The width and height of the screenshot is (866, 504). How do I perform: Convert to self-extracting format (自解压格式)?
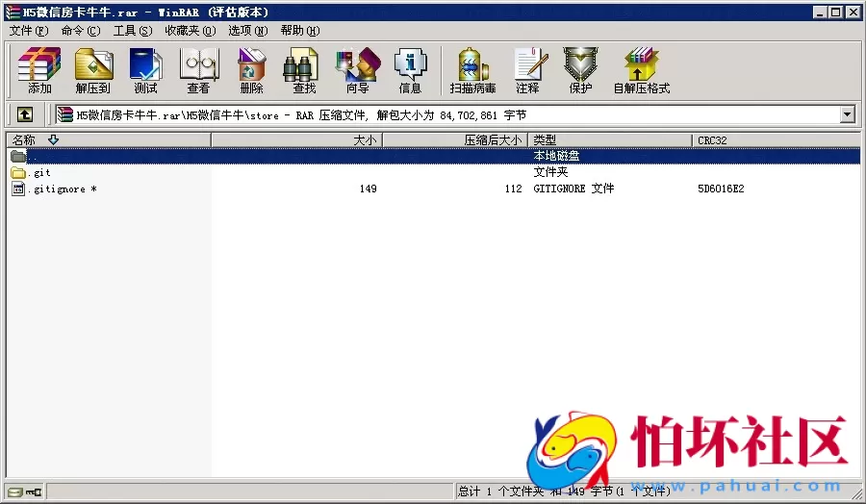(642, 70)
